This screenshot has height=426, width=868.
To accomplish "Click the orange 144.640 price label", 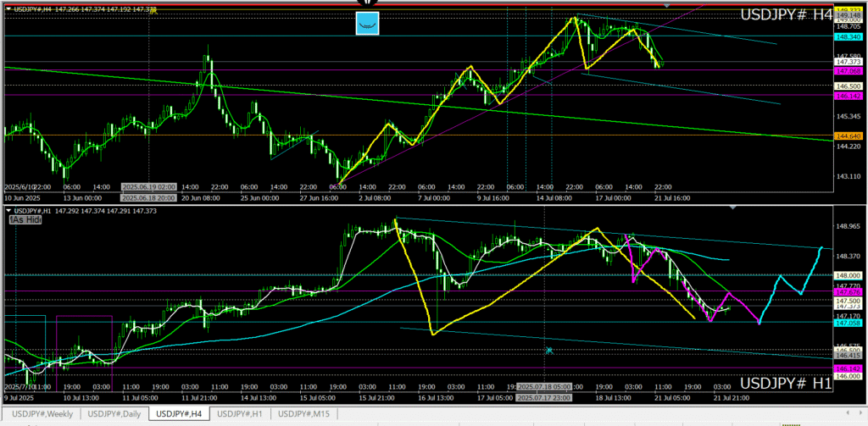I will click(x=848, y=136).
